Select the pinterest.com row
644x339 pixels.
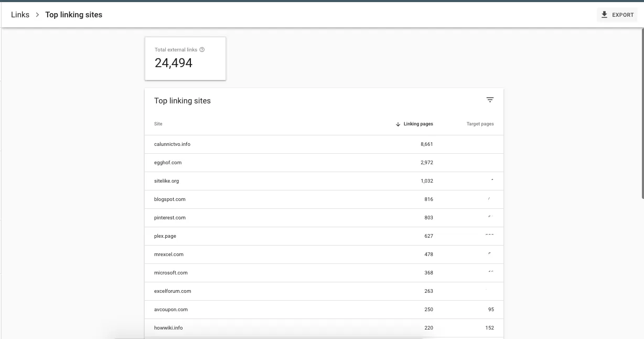point(169,218)
